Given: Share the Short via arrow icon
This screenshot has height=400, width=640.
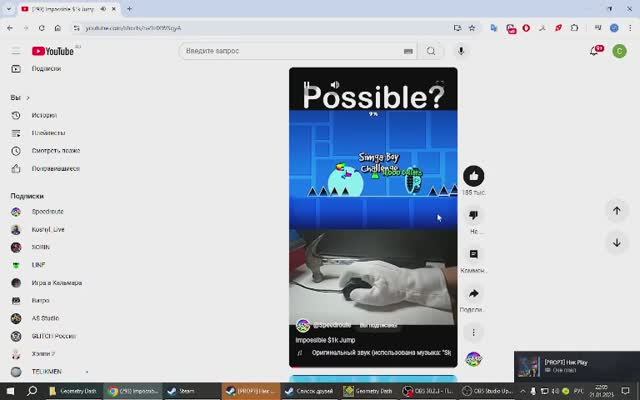Looking at the screenshot, I should (x=473, y=293).
